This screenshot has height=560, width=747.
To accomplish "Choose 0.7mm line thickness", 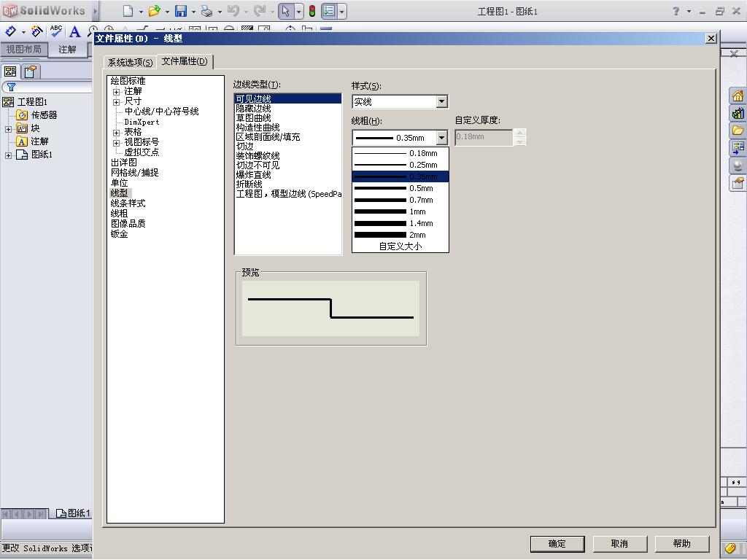I will [x=400, y=200].
